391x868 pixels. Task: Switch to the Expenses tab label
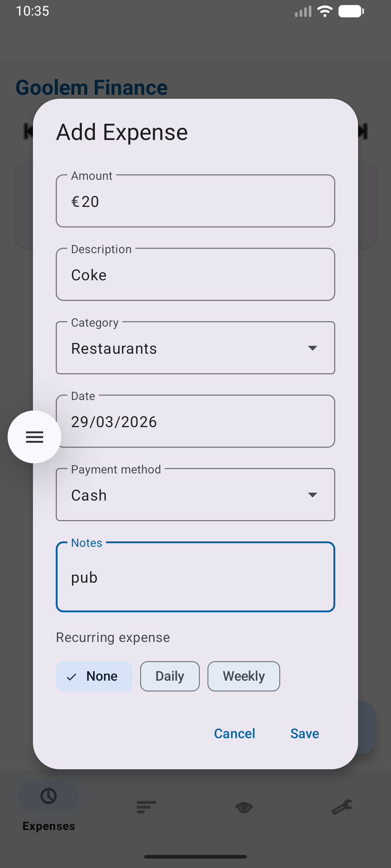click(x=49, y=826)
